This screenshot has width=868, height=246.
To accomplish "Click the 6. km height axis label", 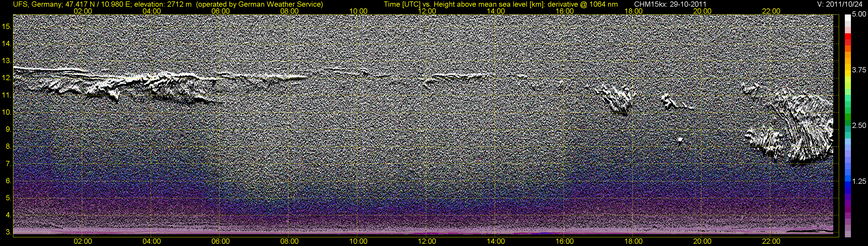I will (8, 181).
